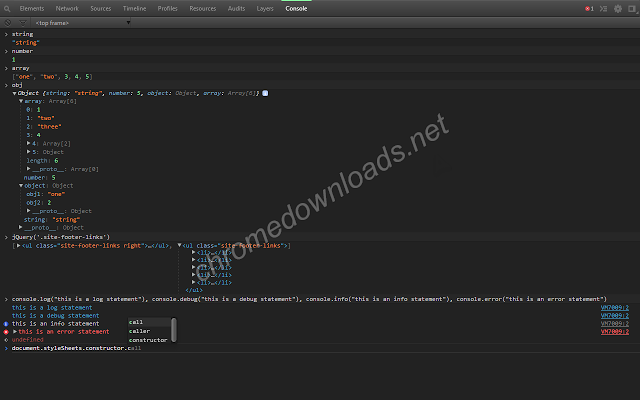Toggle the console drawer icon

point(603,9)
